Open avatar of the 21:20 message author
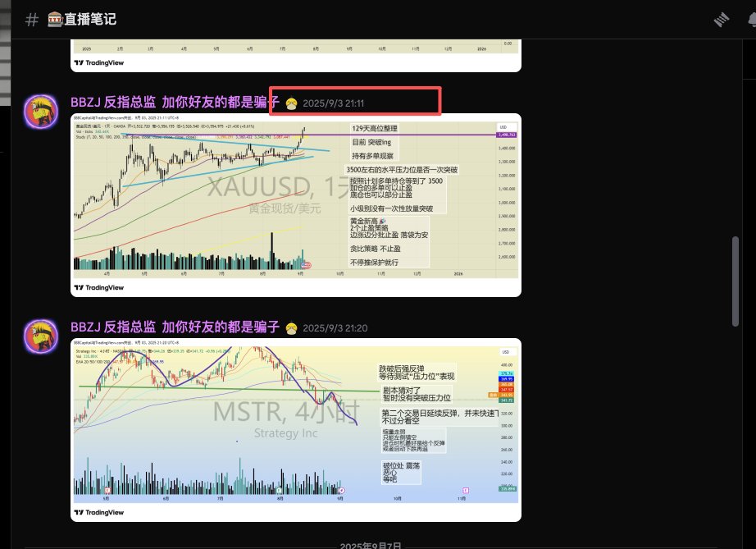Screen dimensions: 756x549 pyautogui.click(x=41, y=336)
